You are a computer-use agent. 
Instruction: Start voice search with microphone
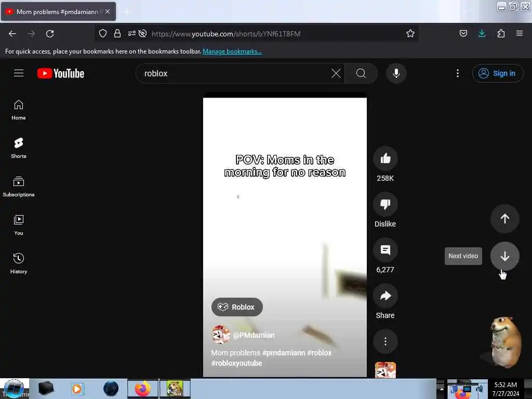tap(396, 73)
